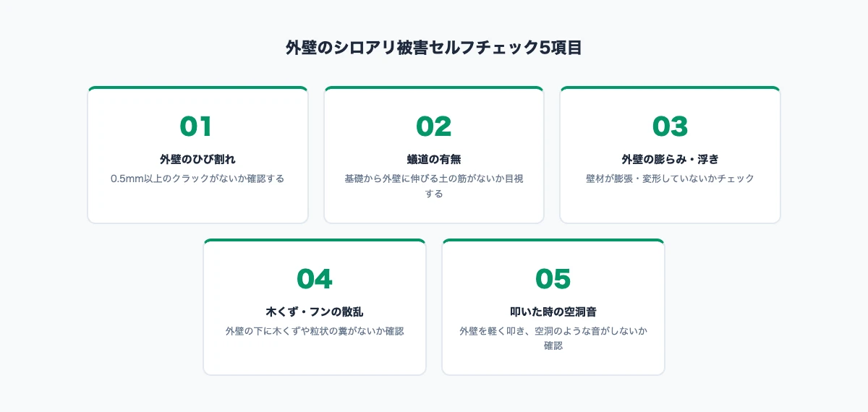Click the green number 03
The width and height of the screenshot is (868, 412).
pos(670,126)
